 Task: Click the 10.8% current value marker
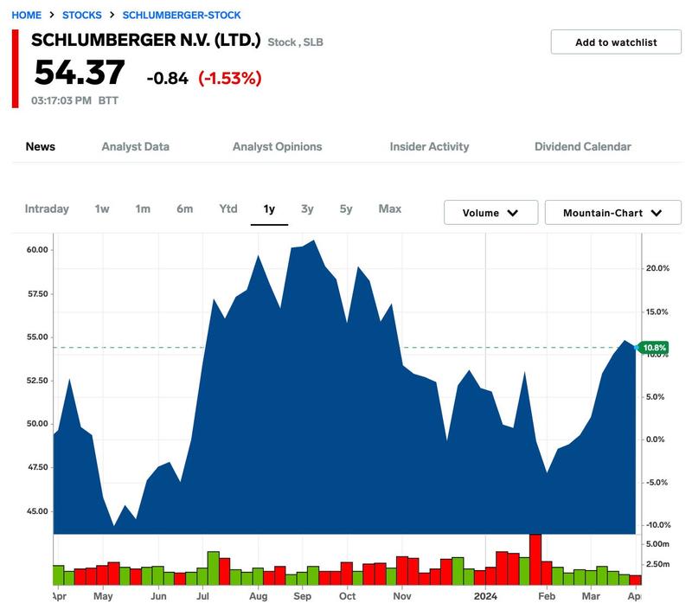pos(654,348)
